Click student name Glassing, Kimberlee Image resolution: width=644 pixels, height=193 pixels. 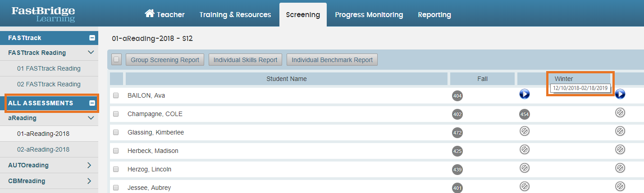(156, 132)
